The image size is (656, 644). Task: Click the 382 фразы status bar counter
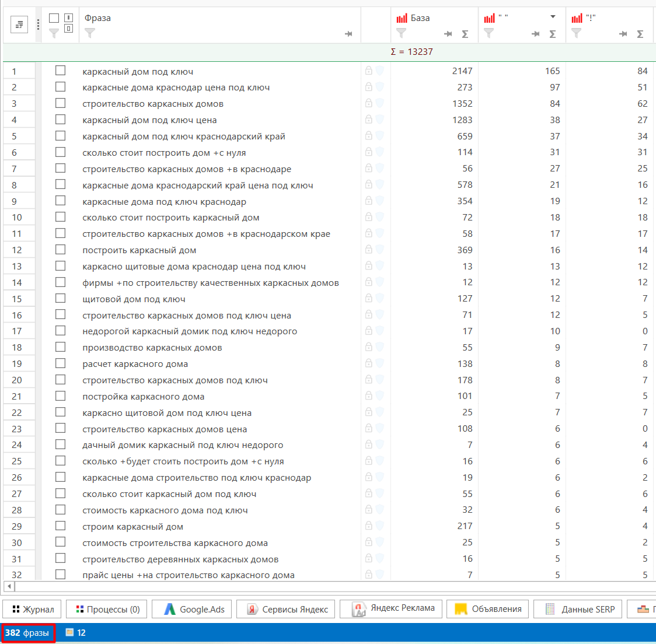coord(28,632)
